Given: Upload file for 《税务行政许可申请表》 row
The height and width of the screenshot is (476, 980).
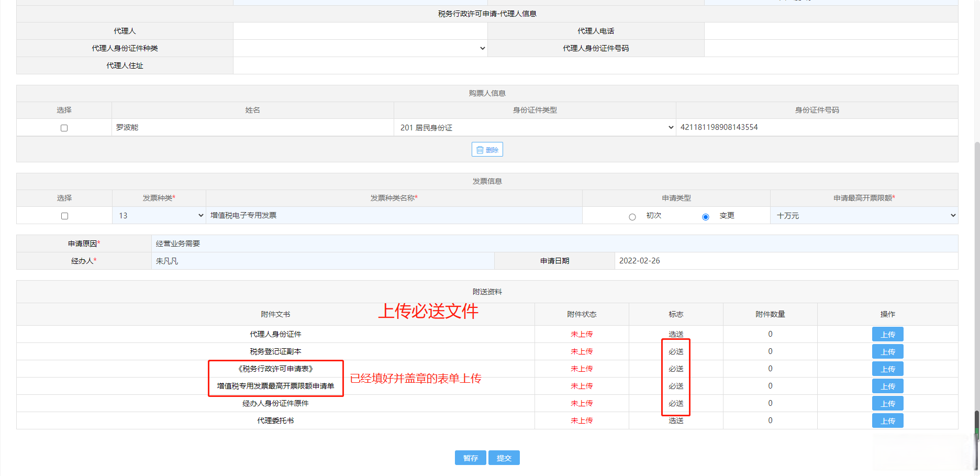Looking at the screenshot, I should coord(888,369).
